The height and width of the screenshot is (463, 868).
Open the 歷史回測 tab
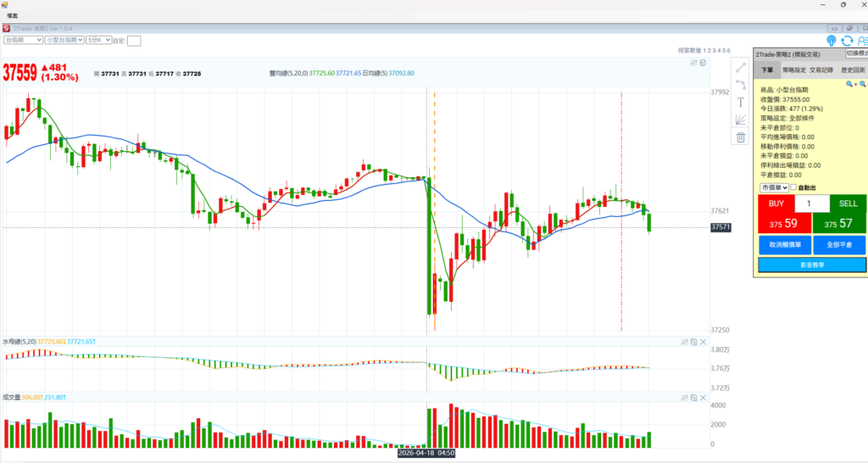(853, 70)
